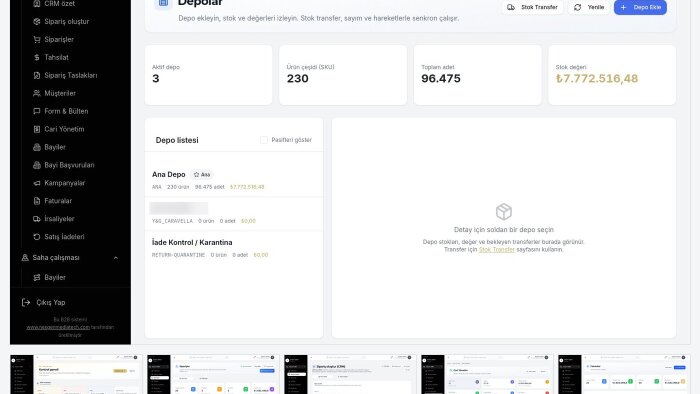
Task: Click the Cari Yönetim ledger icon
Action: pos(37,129)
